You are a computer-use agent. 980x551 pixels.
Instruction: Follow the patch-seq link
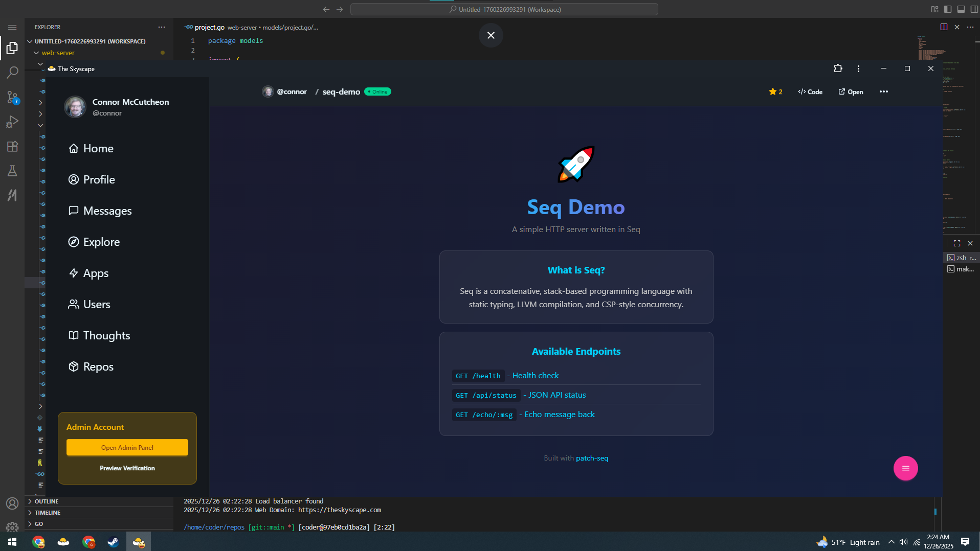592,458
